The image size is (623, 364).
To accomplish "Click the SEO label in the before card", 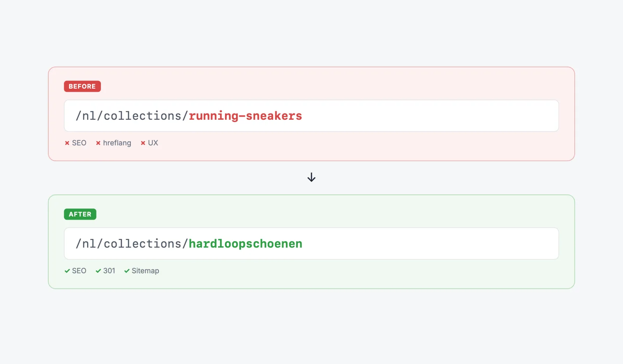I will coord(79,143).
